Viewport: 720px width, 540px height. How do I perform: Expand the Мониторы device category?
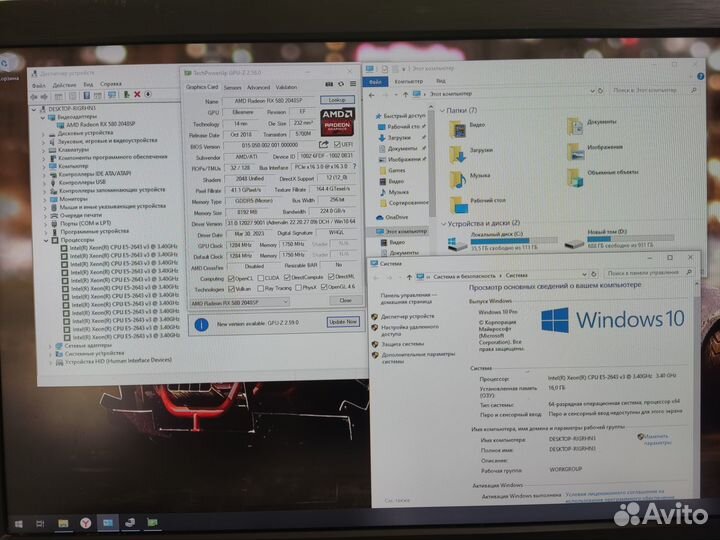point(46,198)
